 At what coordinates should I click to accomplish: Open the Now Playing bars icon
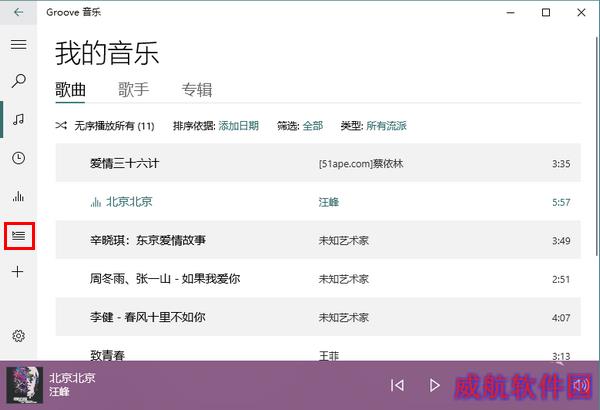click(18, 196)
